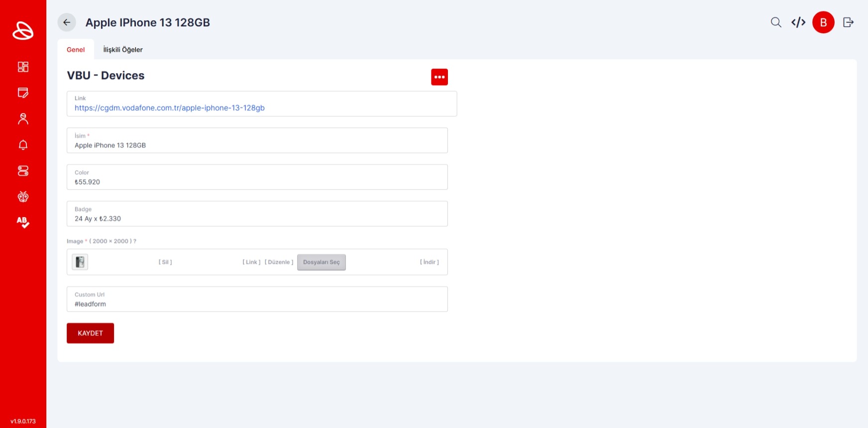Viewport: 868px width, 428px height.
Task: Open the content editor sidebar icon
Action: point(23,93)
